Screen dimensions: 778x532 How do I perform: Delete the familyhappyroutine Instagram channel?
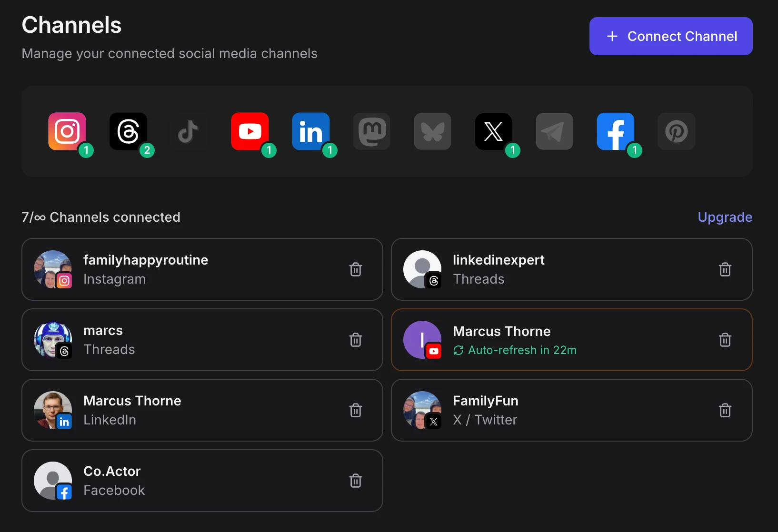tap(356, 269)
